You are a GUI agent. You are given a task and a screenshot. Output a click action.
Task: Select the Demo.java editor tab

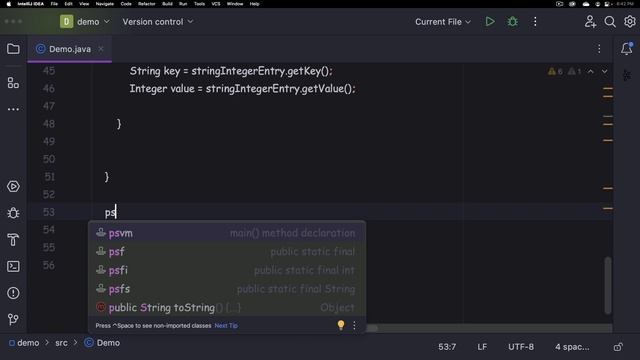(x=69, y=49)
